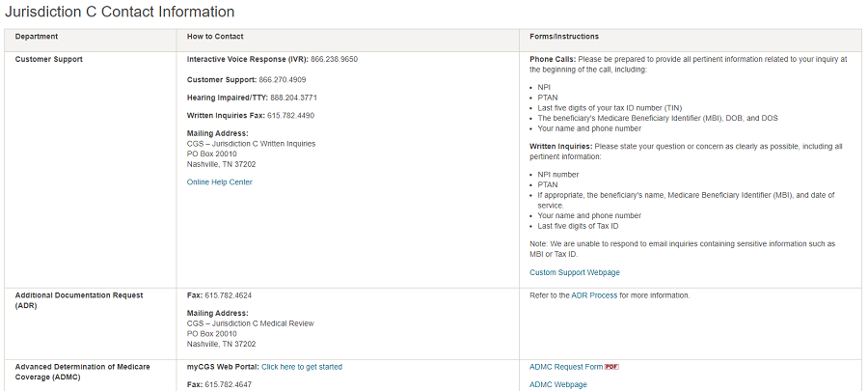This screenshot has height=391, width=868.
Task: Select the Additional Documentation Request (ADR) label
Action: point(79,300)
